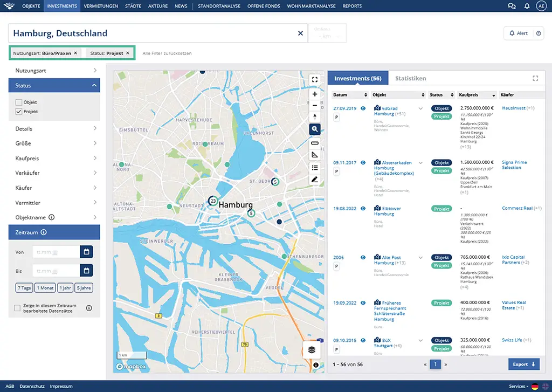552x392 pixels.
Task: Open the Elbtower Hamburg object link
Action: coord(387,211)
